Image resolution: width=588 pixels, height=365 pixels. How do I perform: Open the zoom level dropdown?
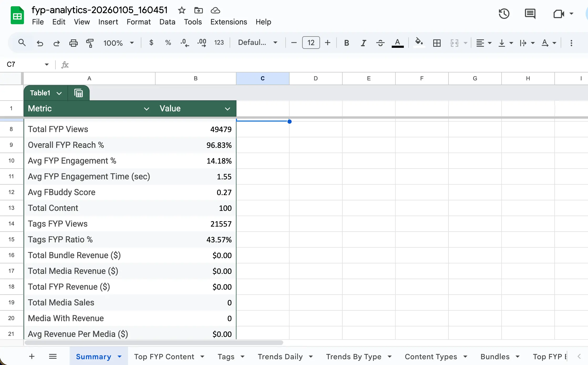click(118, 43)
